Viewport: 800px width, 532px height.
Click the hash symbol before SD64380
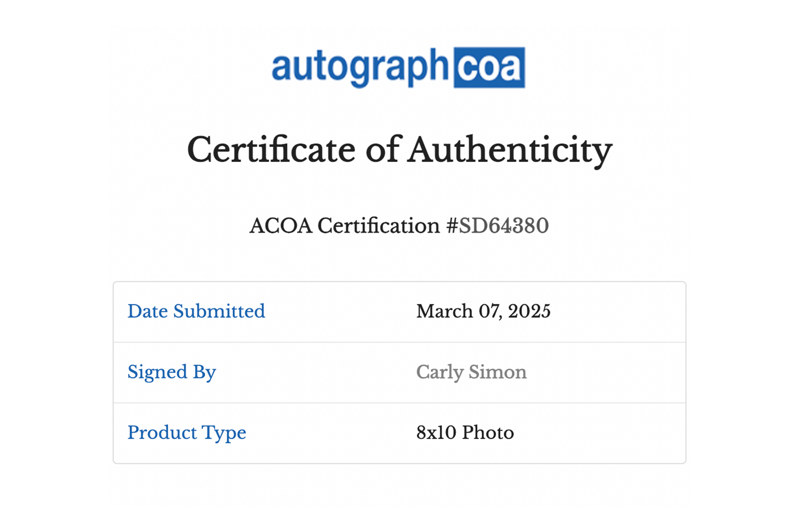[452, 226]
